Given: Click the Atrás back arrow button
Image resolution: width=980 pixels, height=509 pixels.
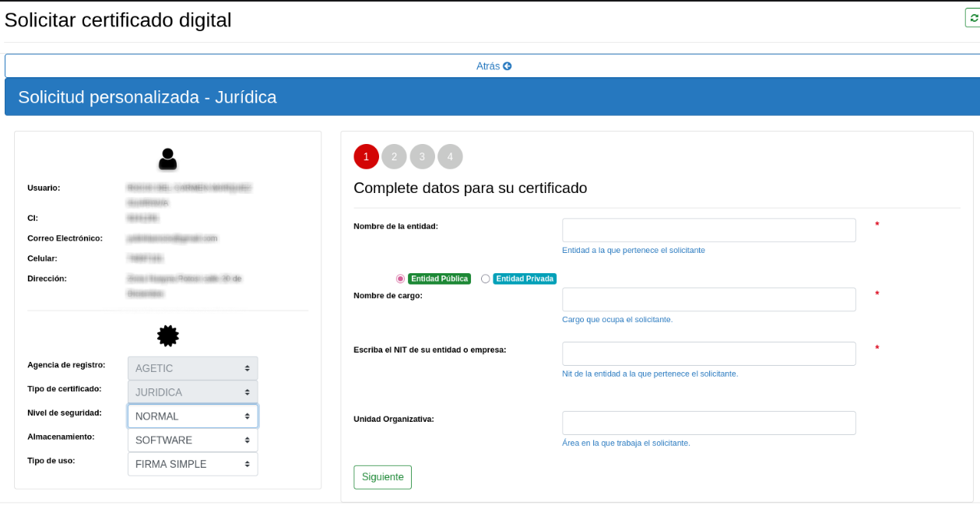Looking at the screenshot, I should click(494, 66).
